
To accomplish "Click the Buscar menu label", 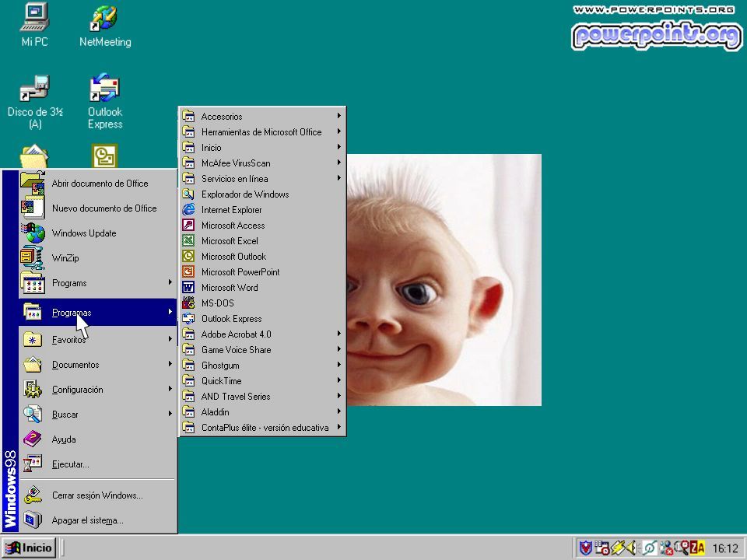I will [x=65, y=415].
